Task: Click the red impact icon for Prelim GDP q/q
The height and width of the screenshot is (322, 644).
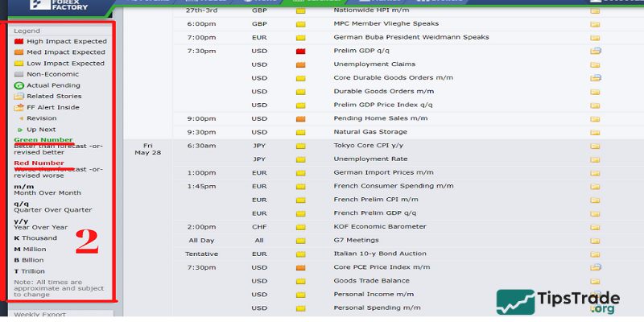Action: click(301, 51)
